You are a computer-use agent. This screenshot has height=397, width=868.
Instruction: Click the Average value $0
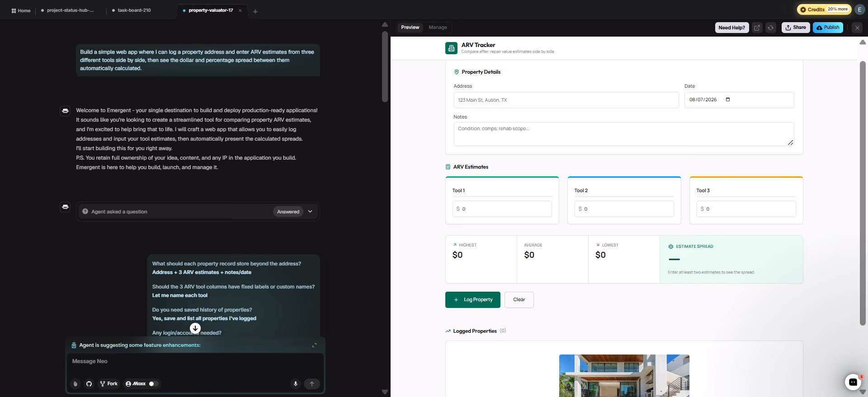[529, 255]
